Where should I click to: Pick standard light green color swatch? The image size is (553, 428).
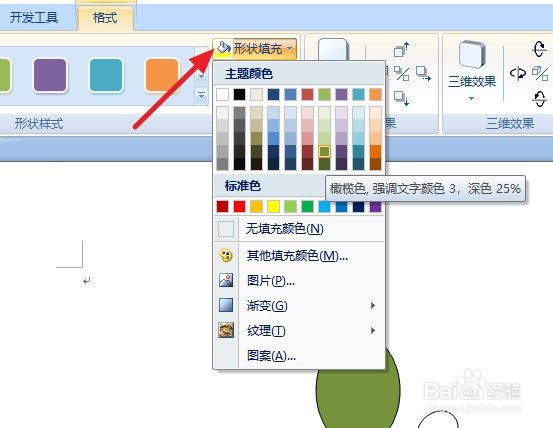tap(290, 207)
